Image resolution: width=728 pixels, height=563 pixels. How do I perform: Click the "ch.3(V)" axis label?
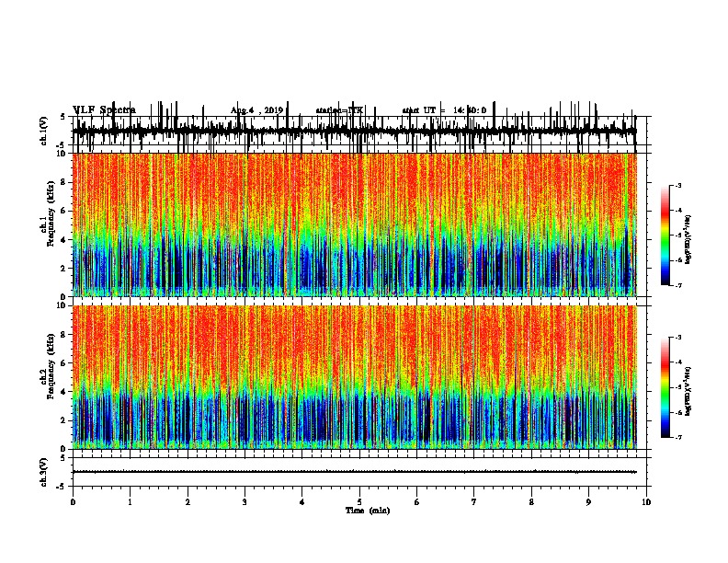[43, 472]
